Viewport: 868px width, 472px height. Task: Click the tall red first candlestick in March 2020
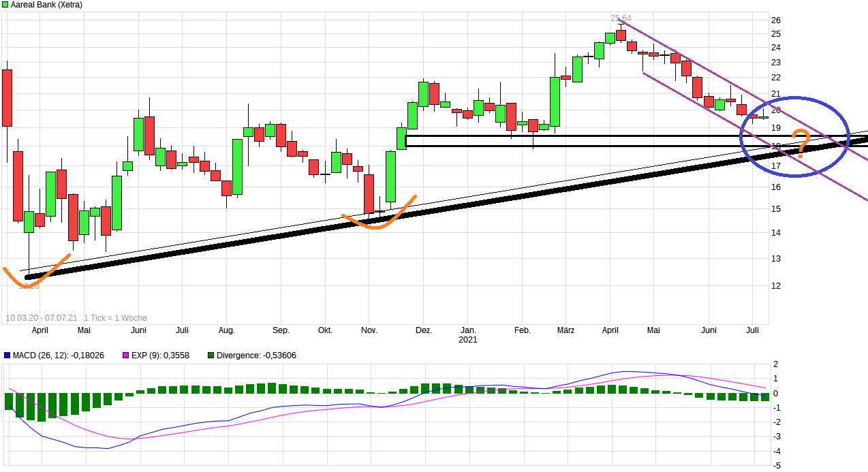tap(7, 97)
